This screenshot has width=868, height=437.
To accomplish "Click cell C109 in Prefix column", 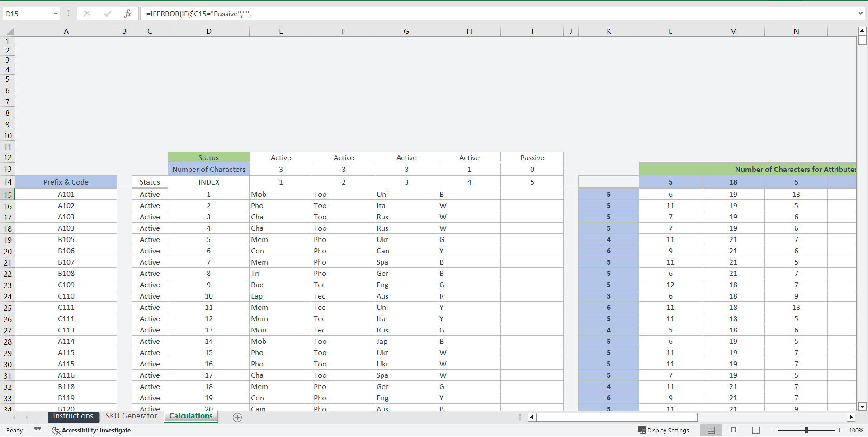I will tap(66, 285).
